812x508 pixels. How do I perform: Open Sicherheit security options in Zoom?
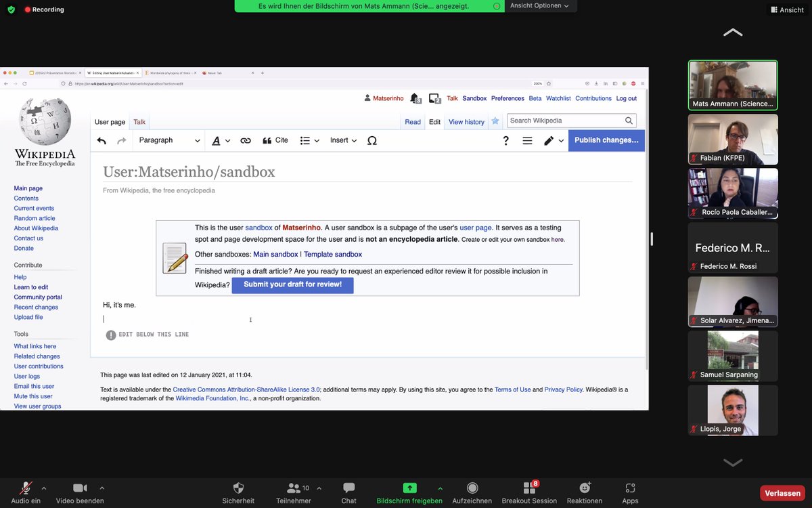coord(238,492)
